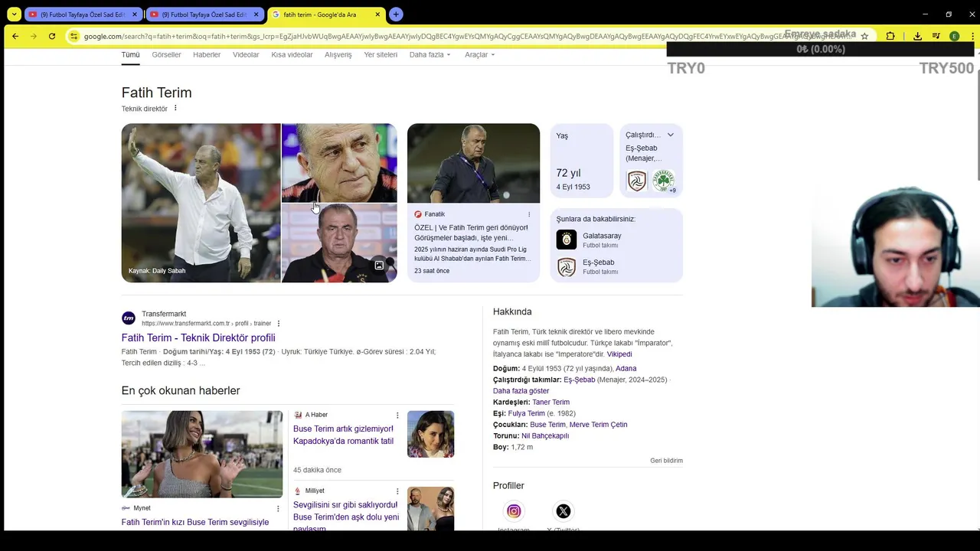
Task: Select the Tümü search filter
Action: (x=130, y=55)
